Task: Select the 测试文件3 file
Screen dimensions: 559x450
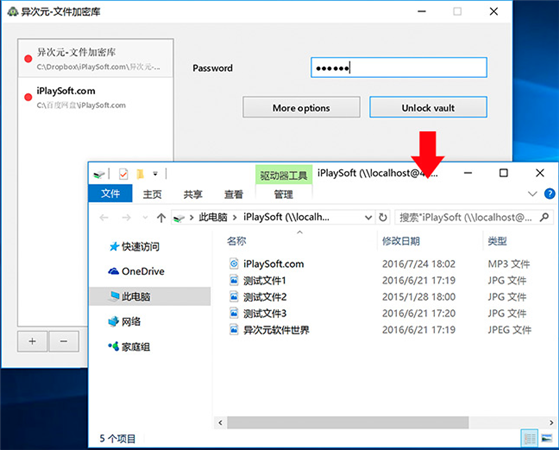Action: pyautogui.click(x=265, y=313)
